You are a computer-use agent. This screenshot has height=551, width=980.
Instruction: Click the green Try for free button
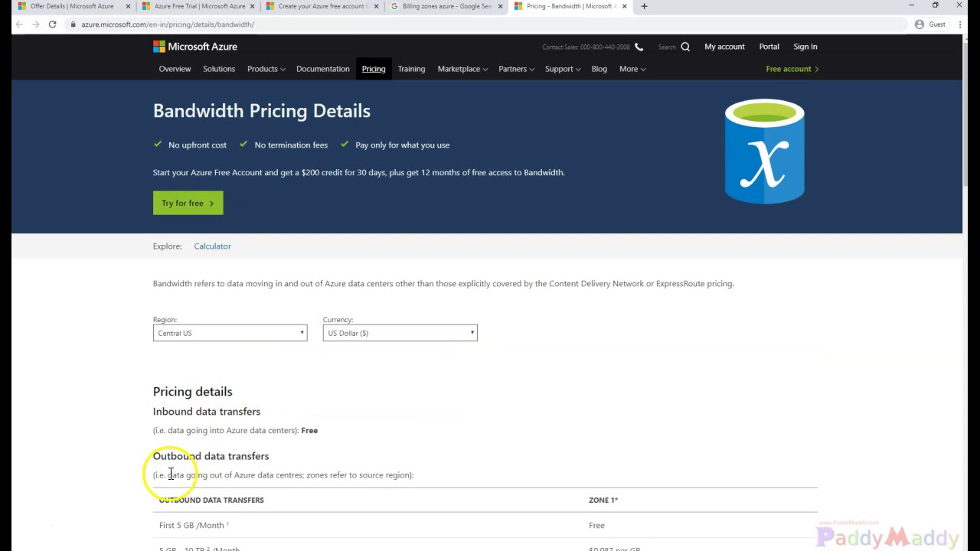pyautogui.click(x=188, y=203)
